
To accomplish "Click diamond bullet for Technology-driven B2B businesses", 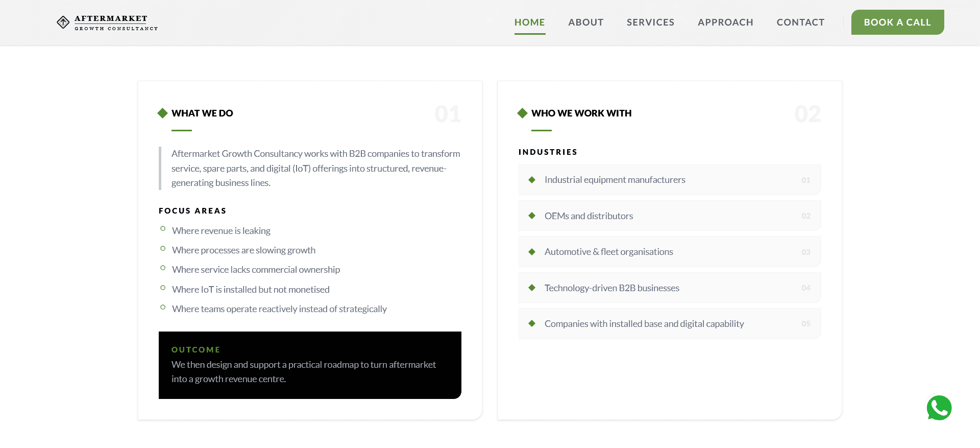I will tap(532, 288).
